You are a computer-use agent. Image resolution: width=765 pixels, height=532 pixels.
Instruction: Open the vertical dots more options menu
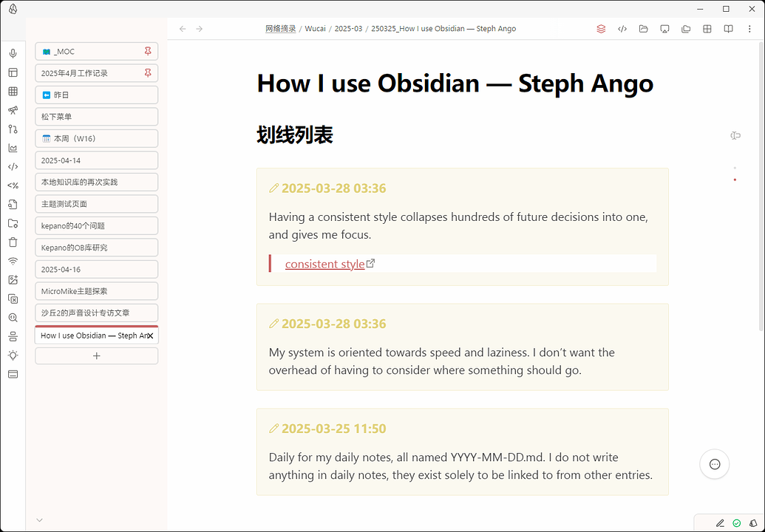coord(749,29)
